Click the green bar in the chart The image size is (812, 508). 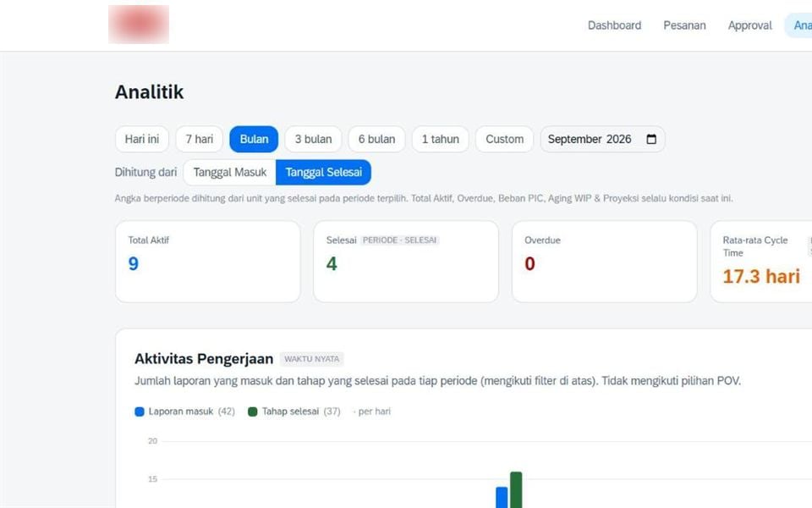[516, 490]
